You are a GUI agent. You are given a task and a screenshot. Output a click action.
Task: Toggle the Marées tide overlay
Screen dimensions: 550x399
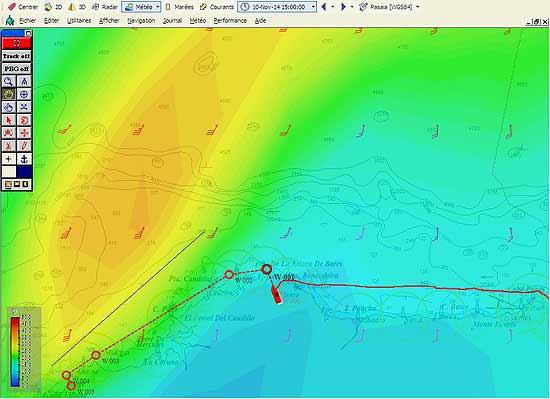point(179,7)
